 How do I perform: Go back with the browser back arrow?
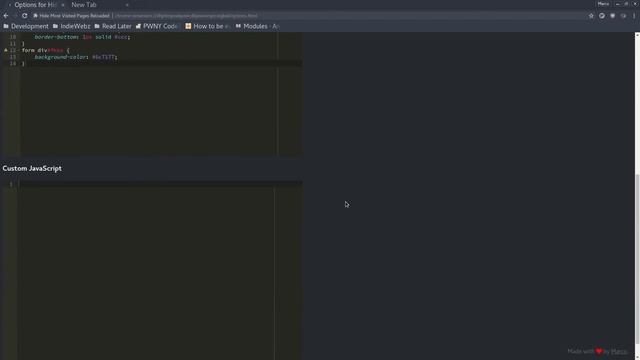coord(6,16)
